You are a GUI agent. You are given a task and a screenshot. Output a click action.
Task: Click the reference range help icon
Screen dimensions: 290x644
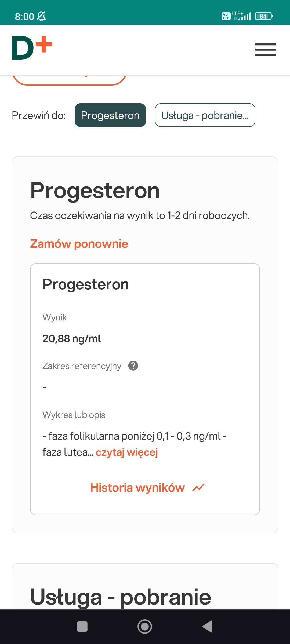(x=133, y=366)
